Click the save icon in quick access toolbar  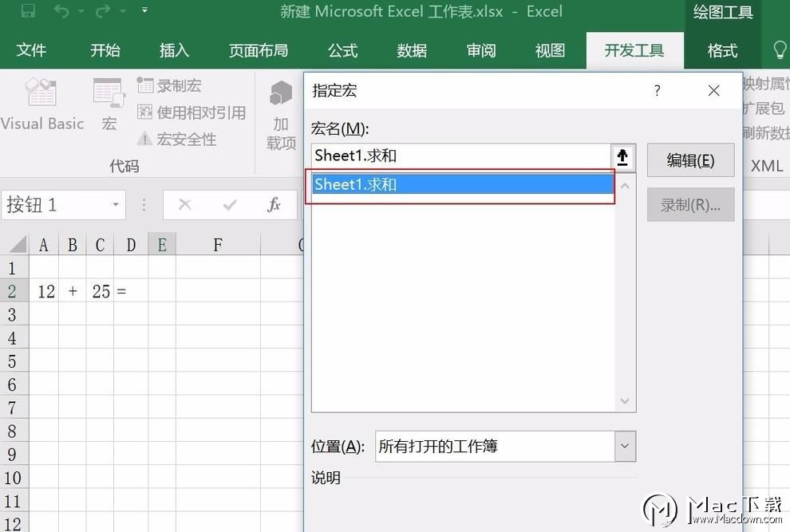(28, 10)
